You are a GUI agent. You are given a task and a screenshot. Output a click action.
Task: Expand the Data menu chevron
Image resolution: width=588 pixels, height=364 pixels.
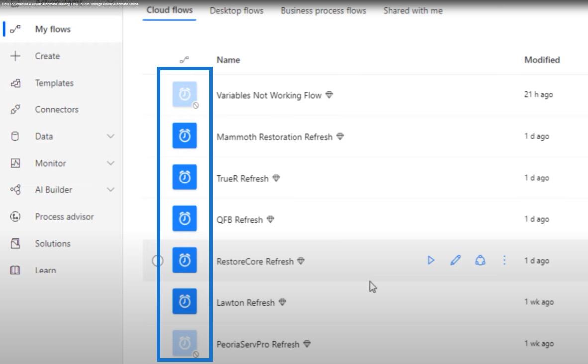pyautogui.click(x=111, y=136)
